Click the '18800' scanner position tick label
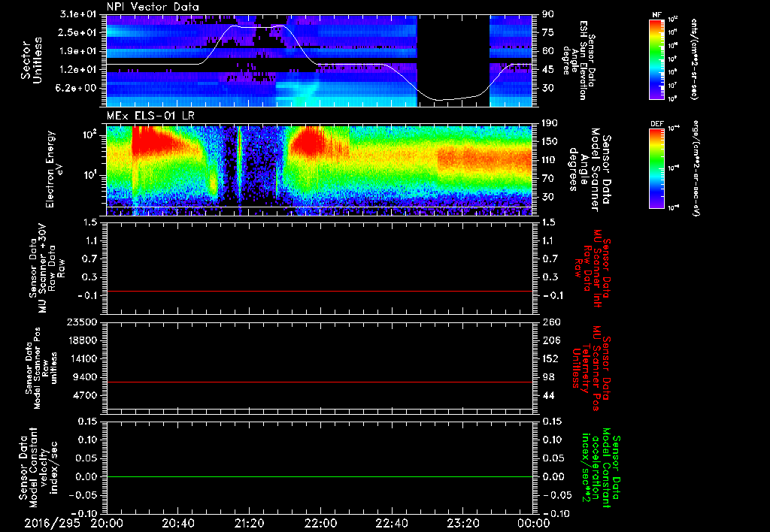Viewport: 770px width, 532px height. click(81, 340)
